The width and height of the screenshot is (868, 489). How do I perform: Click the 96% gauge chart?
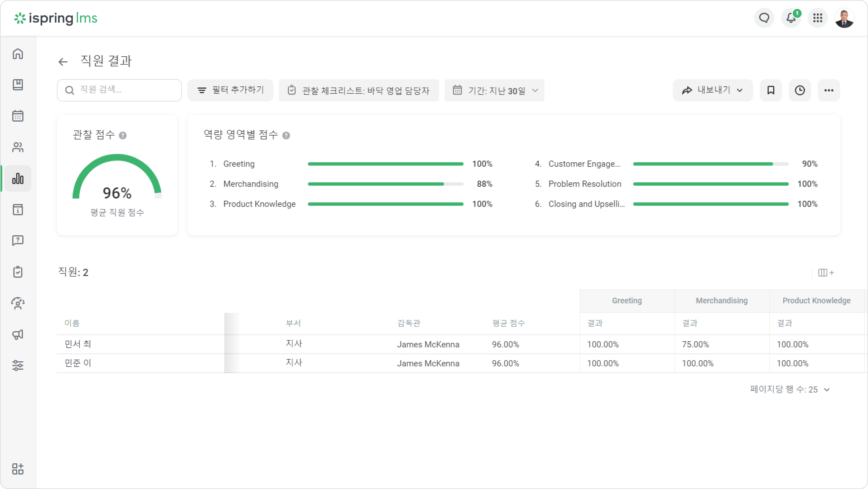point(117,176)
